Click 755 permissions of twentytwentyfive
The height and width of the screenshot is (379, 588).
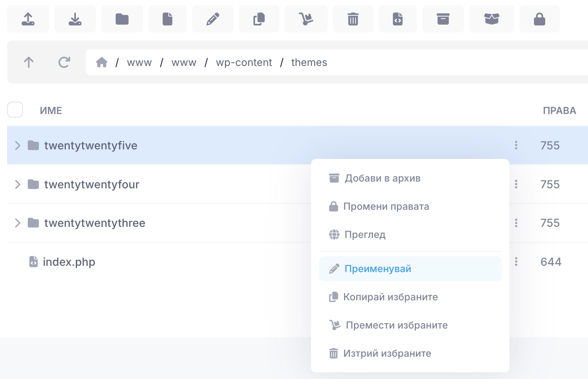550,145
